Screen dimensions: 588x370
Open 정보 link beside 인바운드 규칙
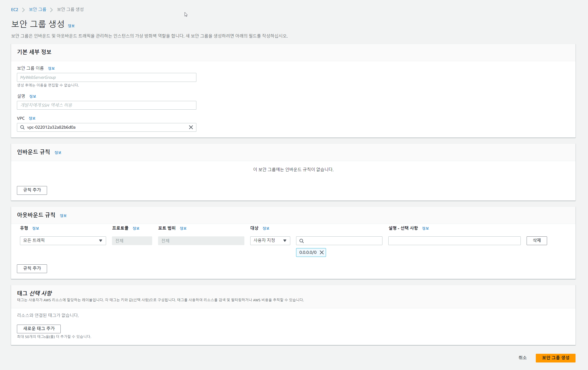(x=58, y=153)
